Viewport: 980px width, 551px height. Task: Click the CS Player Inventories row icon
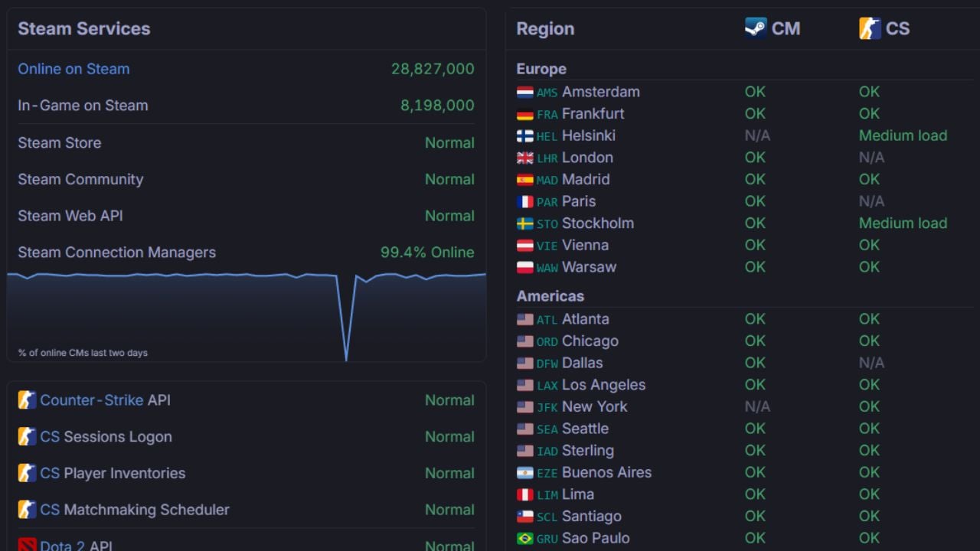pos(27,474)
